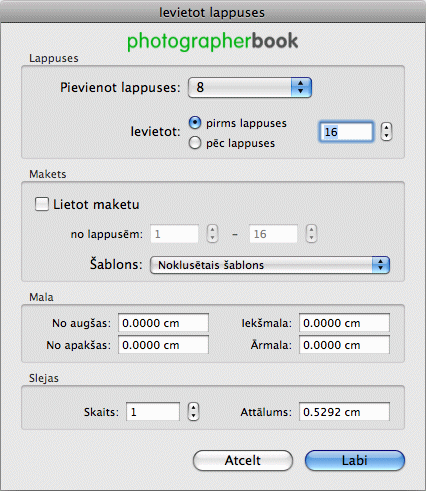Select the pēc lappuses radio button

195,143
